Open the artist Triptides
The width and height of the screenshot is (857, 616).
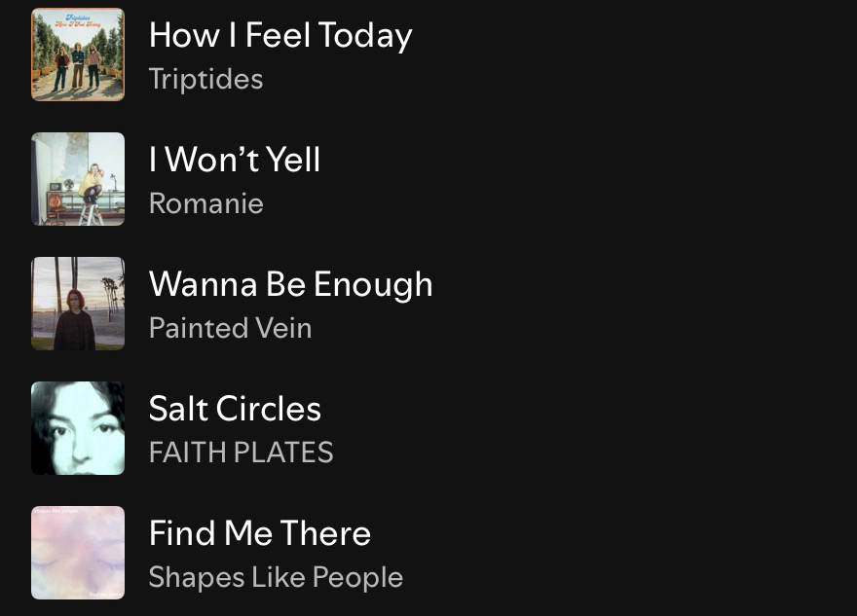click(205, 80)
